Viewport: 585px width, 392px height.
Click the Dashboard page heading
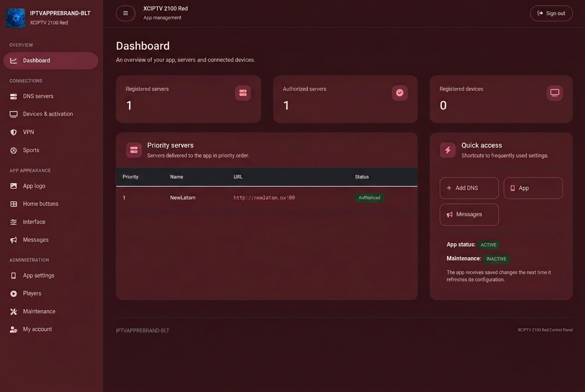pyautogui.click(x=143, y=46)
